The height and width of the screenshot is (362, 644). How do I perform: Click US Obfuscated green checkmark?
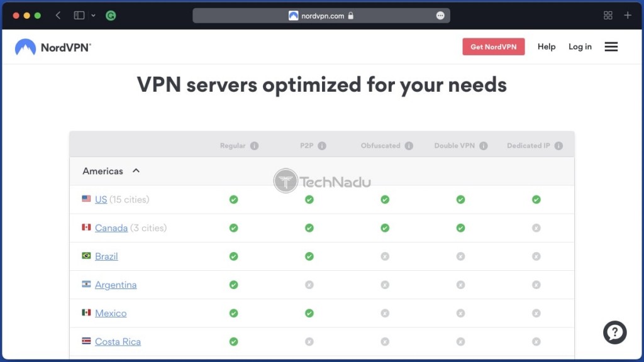coord(385,199)
